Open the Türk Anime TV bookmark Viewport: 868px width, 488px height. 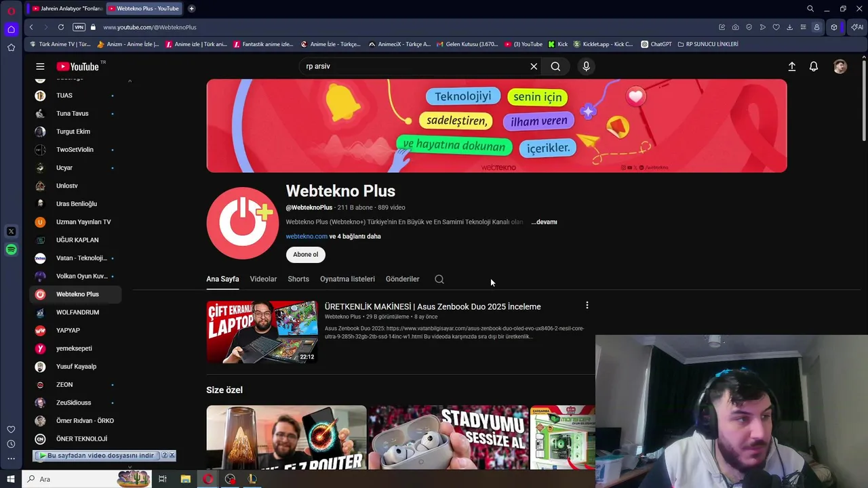(60, 44)
